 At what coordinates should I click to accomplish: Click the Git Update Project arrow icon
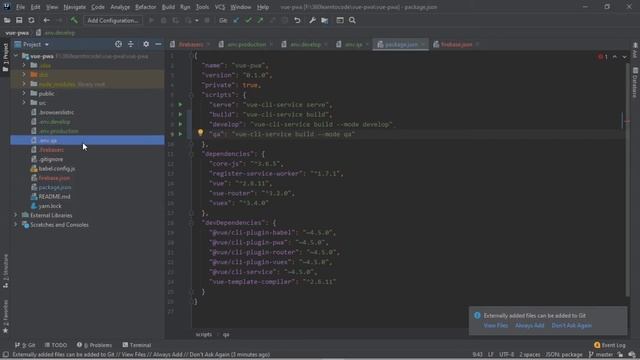236,20
